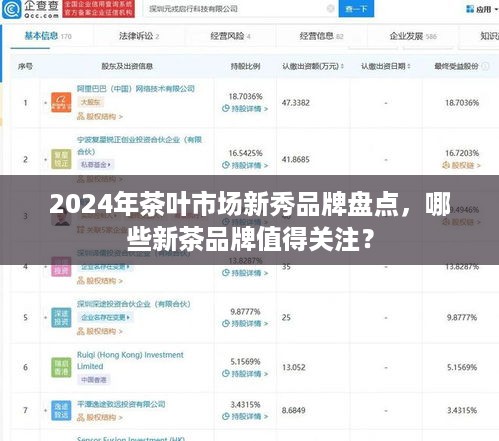The height and width of the screenshot is (441, 499).
Task: Switch to the 经营风险 tab
Action: click(230, 36)
